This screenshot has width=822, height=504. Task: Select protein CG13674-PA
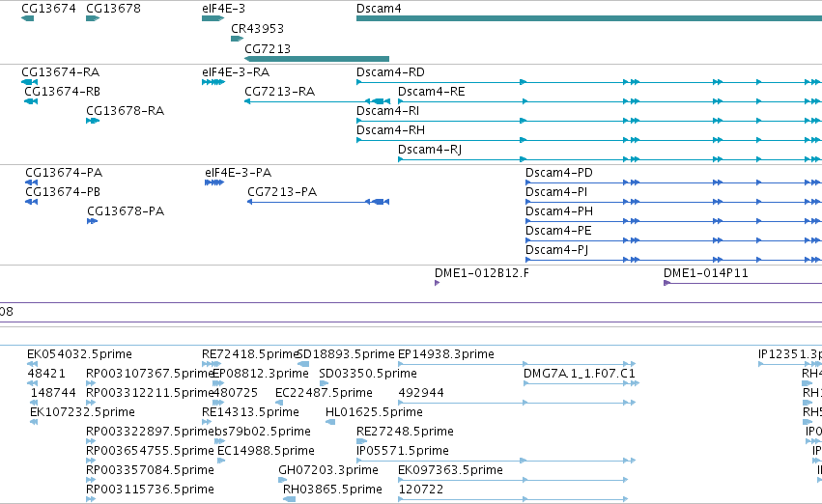pos(64,173)
